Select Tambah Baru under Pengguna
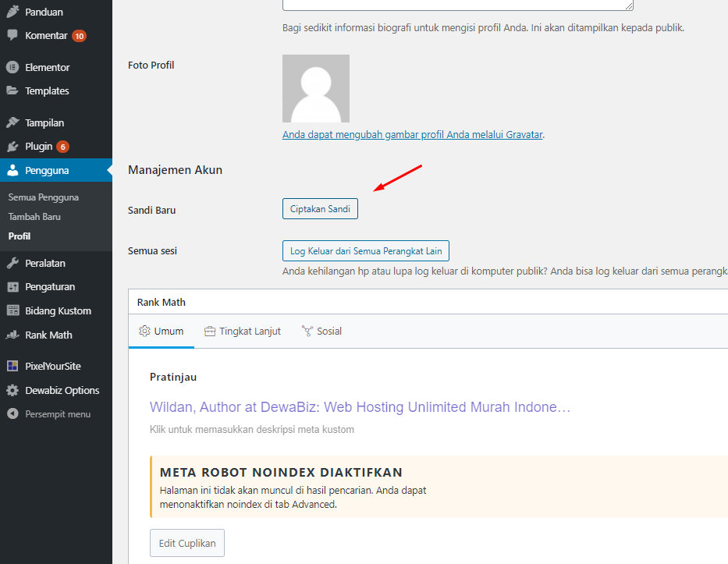 pos(34,217)
